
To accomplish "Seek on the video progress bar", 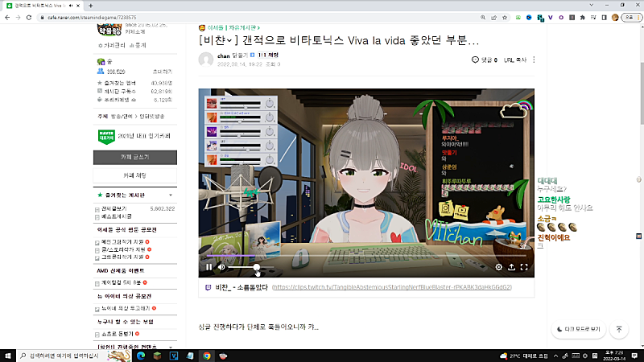I will pos(367,255).
